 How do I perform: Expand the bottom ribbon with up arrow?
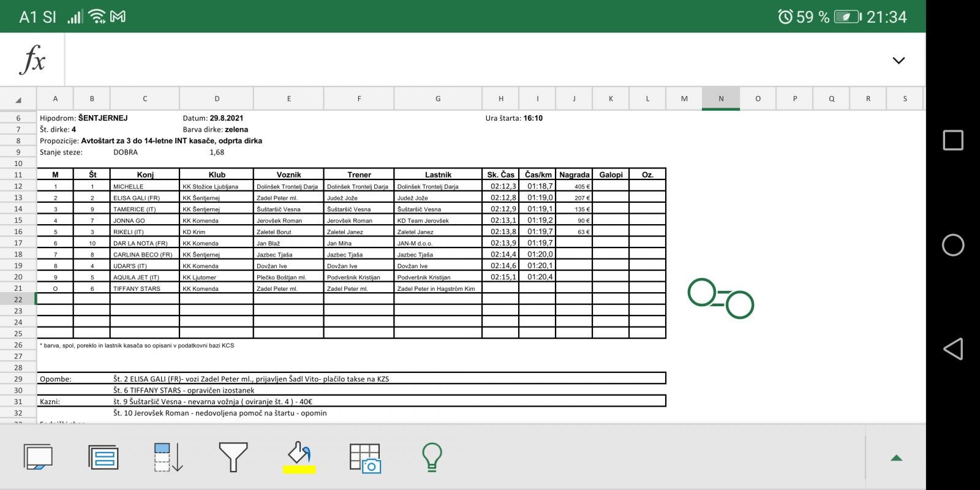pos(896,458)
